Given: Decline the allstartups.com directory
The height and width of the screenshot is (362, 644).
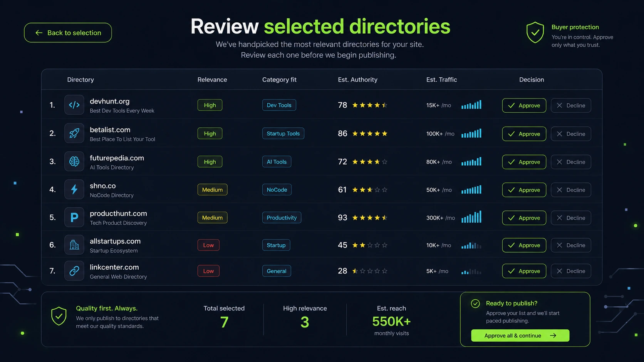Looking at the screenshot, I should [571, 245].
